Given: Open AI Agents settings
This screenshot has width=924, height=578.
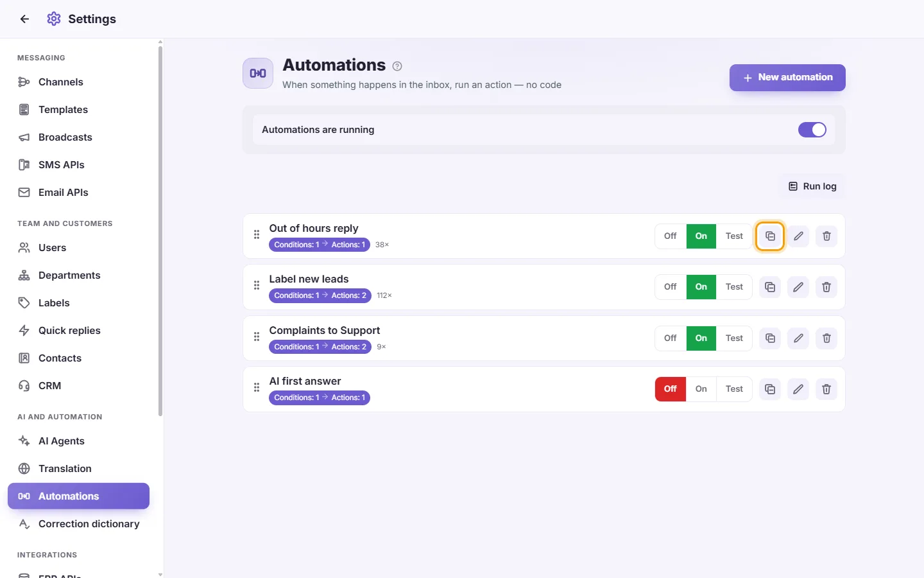Looking at the screenshot, I should [78, 441].
